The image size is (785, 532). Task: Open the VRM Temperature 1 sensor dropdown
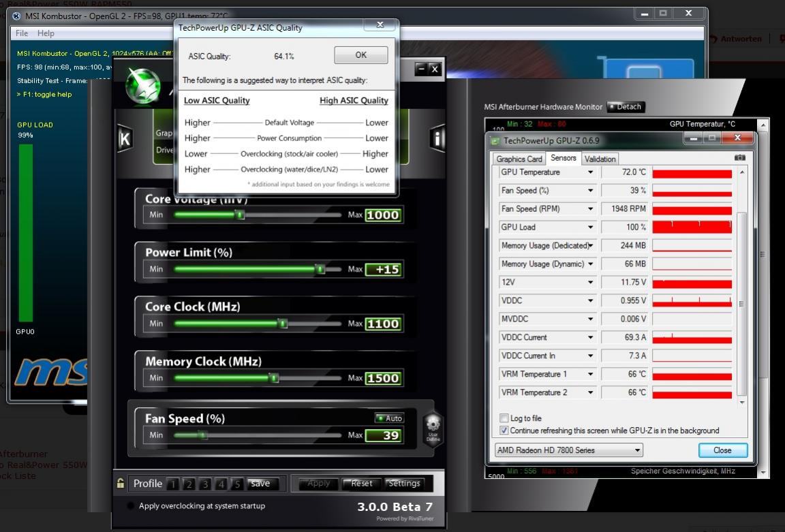tap(591, 374)
